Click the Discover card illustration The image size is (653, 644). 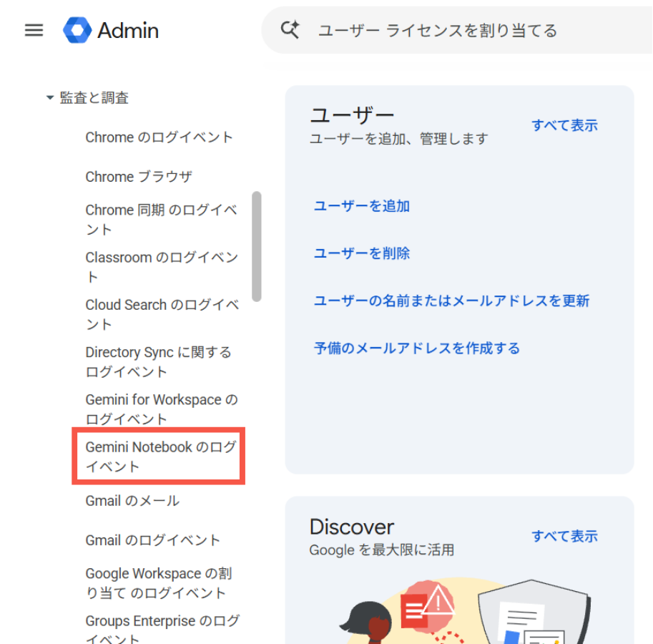click(x=464, y=611)
